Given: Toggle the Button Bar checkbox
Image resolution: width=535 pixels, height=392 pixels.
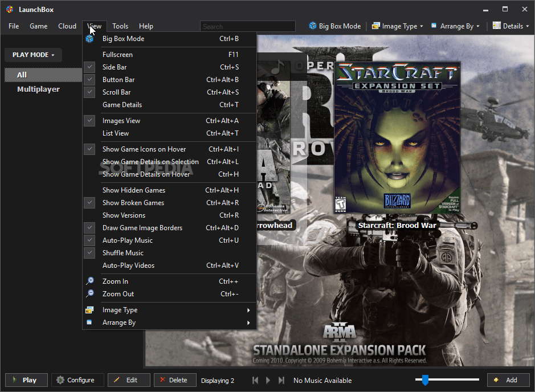Looking at the screenshot, I should click(89, 80).
